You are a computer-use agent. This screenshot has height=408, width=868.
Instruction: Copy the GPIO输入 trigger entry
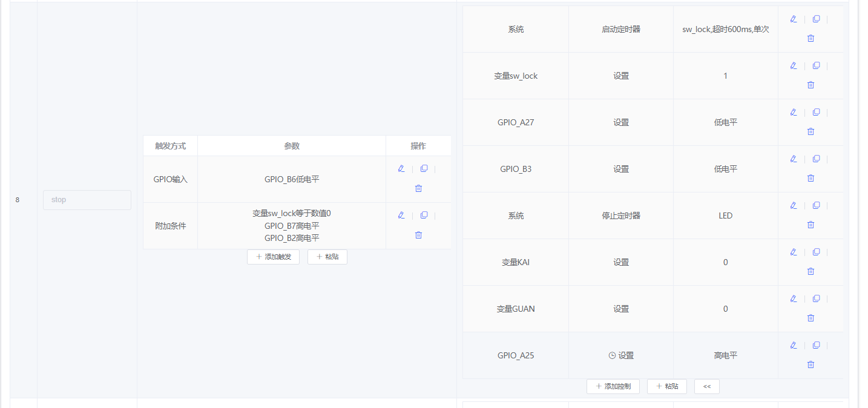pyautogui.click(x=424, y=168)
